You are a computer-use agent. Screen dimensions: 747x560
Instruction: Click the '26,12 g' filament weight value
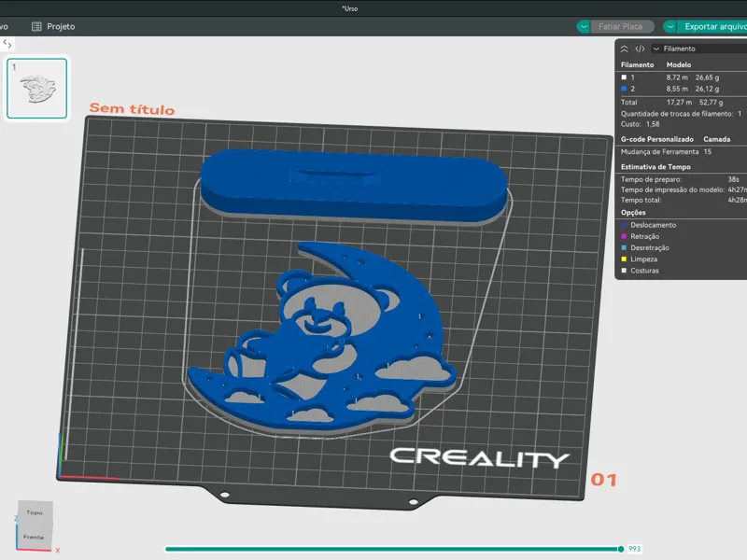(707, 89)
